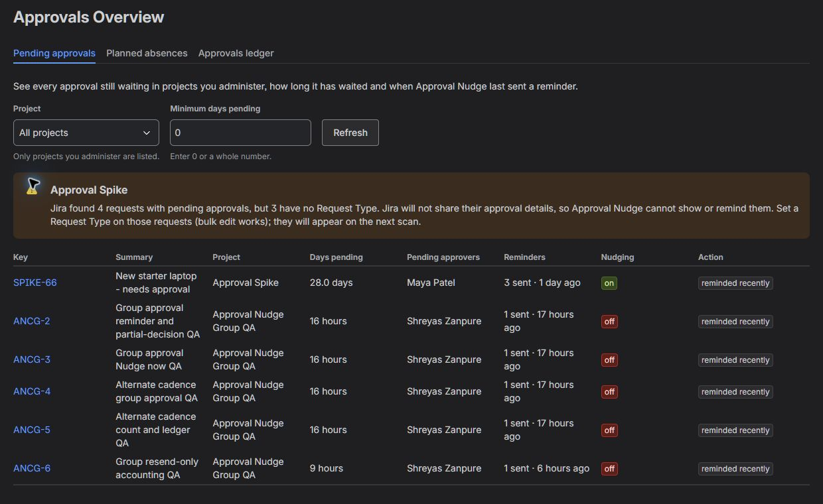The width and height of the screenshot is (823, 504).
Task: Select the "Group resend-only accounting QA" summary
Action: [157, 468]
